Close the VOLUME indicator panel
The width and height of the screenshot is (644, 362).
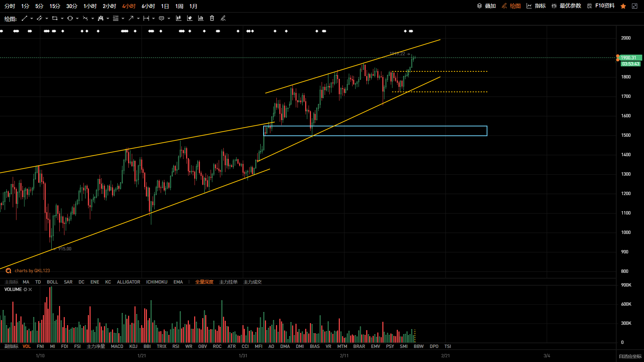click(x=30, y=289)
